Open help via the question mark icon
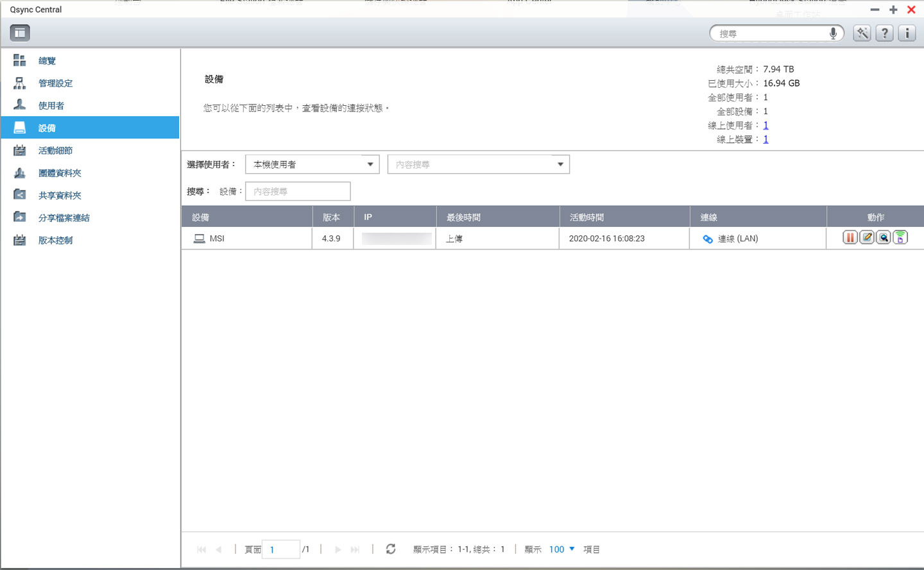924x570 pixels. 884,33
